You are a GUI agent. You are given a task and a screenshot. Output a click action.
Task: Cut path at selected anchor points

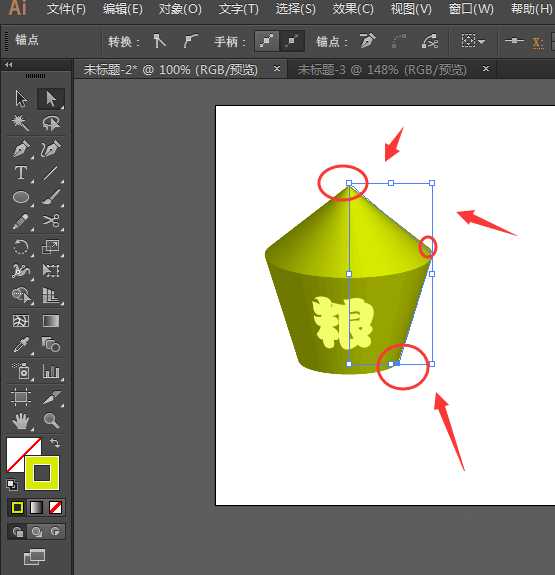tap(430, 41)
